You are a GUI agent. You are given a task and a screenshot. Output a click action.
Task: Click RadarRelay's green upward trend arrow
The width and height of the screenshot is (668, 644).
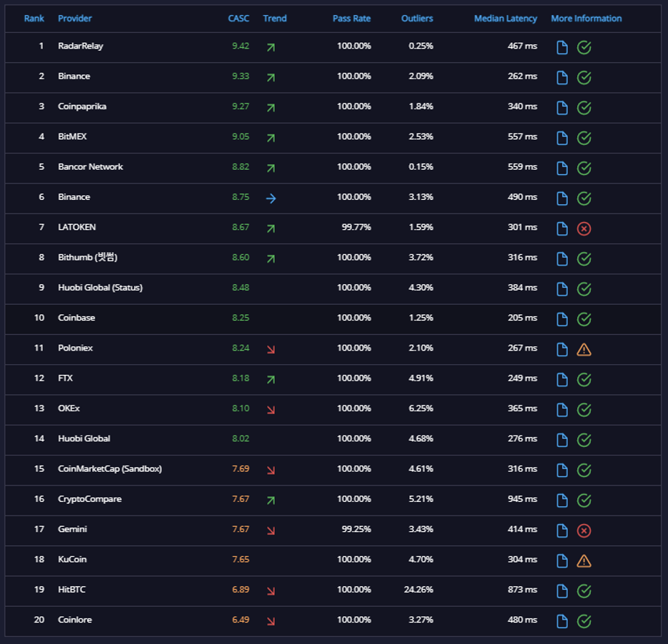click(271, 47)
